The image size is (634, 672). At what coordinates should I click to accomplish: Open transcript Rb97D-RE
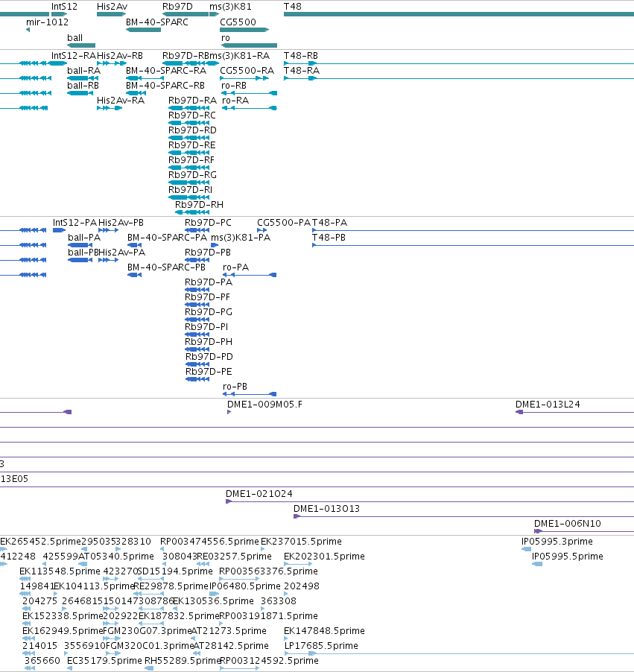(x=192, y=145)
